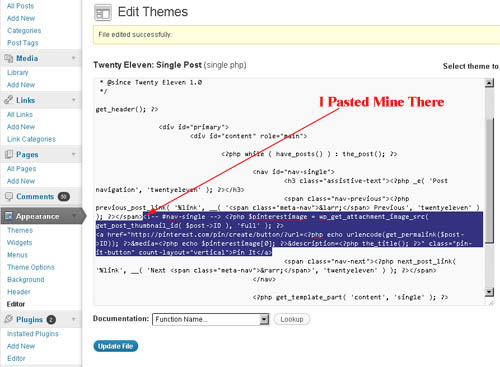
Task: Click the code editor scroll down arrow
Action: coord(489,292)
